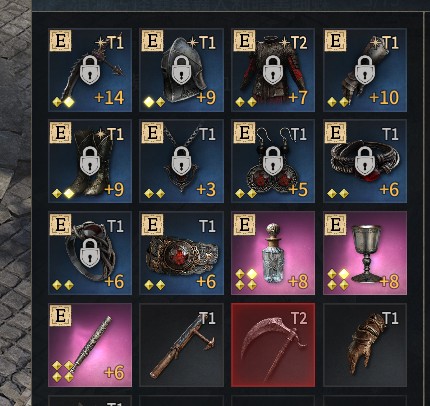This screenshot has width=430, height=406.
Task: Select the +14 bow weapon item
Action: (90, 70)
